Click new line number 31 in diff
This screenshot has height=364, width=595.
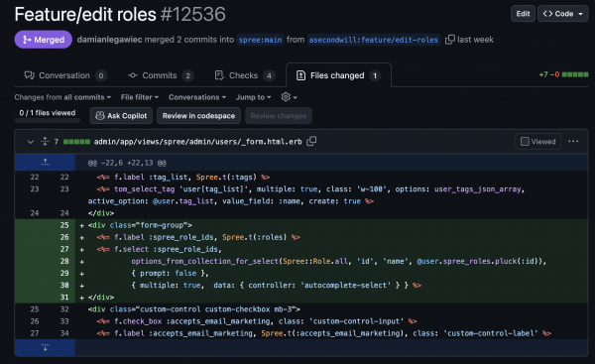[64, 298]
